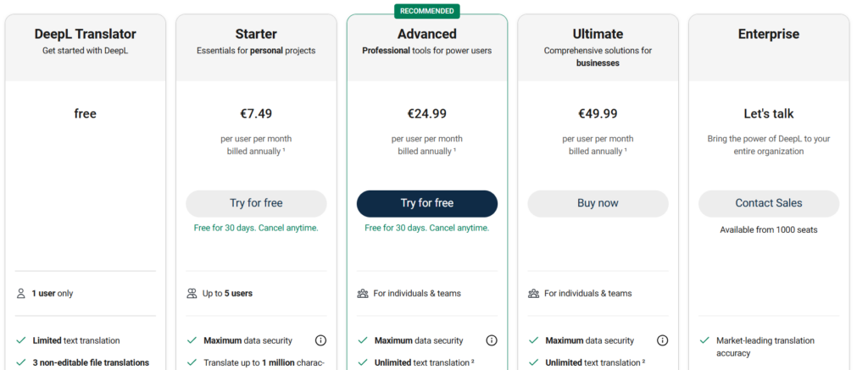Select the RECOMMENDED badge above Advanced
This screenshot has width=868, height=370.
[x=427, y=11]
